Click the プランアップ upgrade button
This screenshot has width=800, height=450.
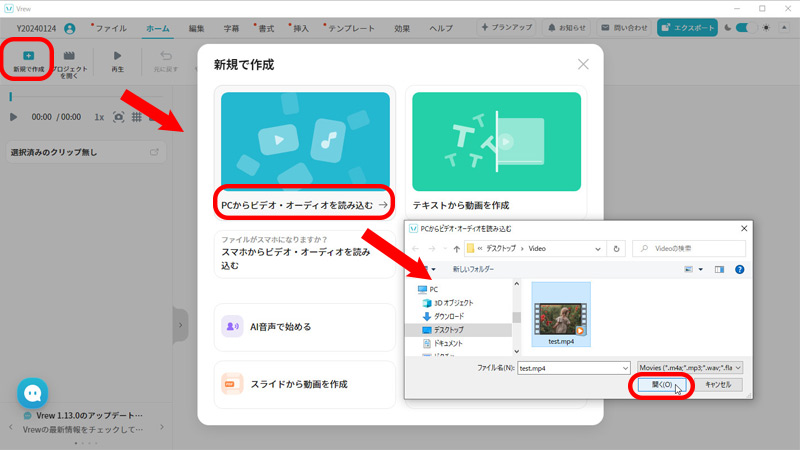tap(507, 27)
